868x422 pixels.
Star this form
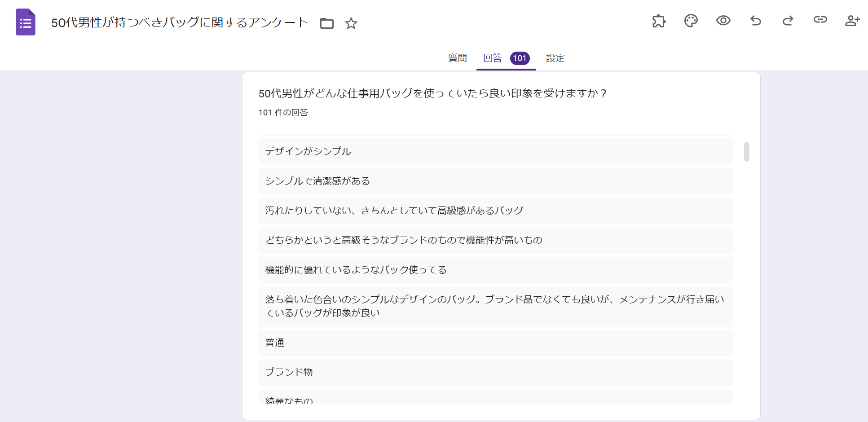pyautogui.click(x=351, y=23)
